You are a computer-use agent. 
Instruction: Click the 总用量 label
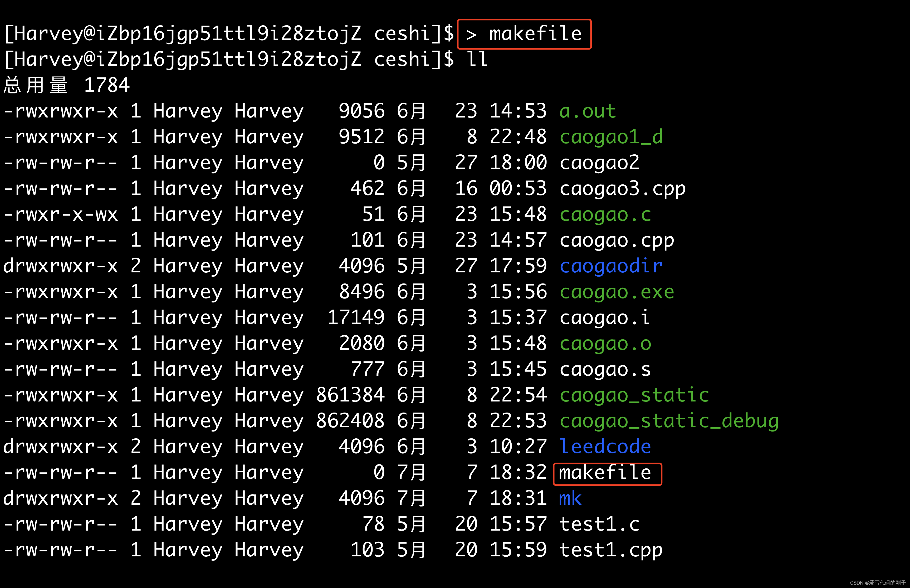coord(36,85)
